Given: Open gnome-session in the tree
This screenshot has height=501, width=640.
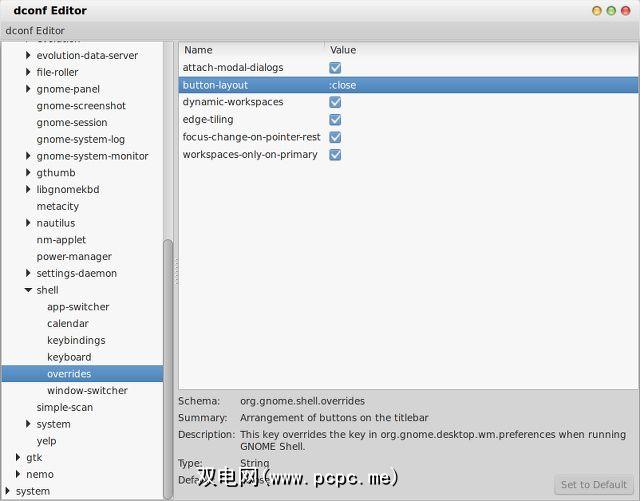Looking at the screenshot, I should tap(72, 122).
